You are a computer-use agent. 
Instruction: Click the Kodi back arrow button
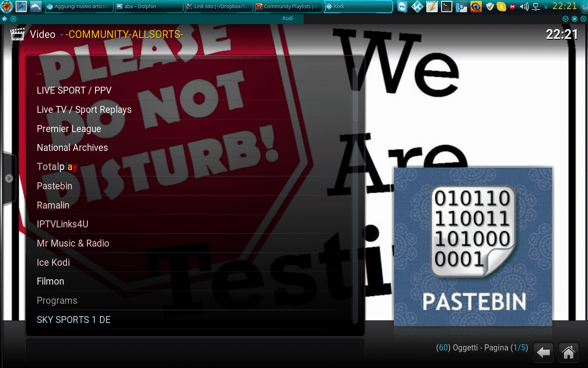(x=543, y=352)
